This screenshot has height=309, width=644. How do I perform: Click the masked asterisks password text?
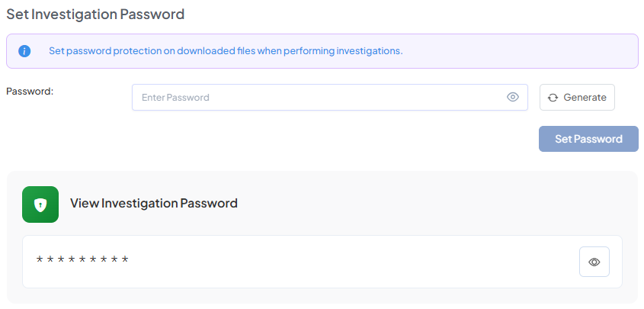[x=82, y=261]
